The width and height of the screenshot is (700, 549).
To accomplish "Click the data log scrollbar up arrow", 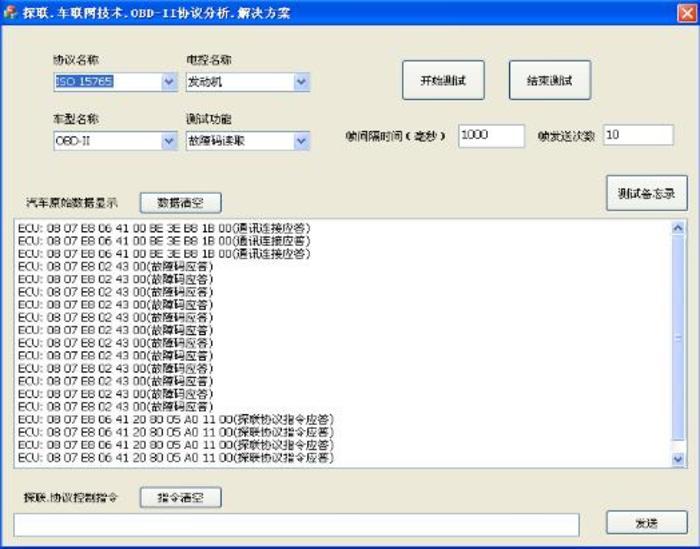I will coord(678,228).
